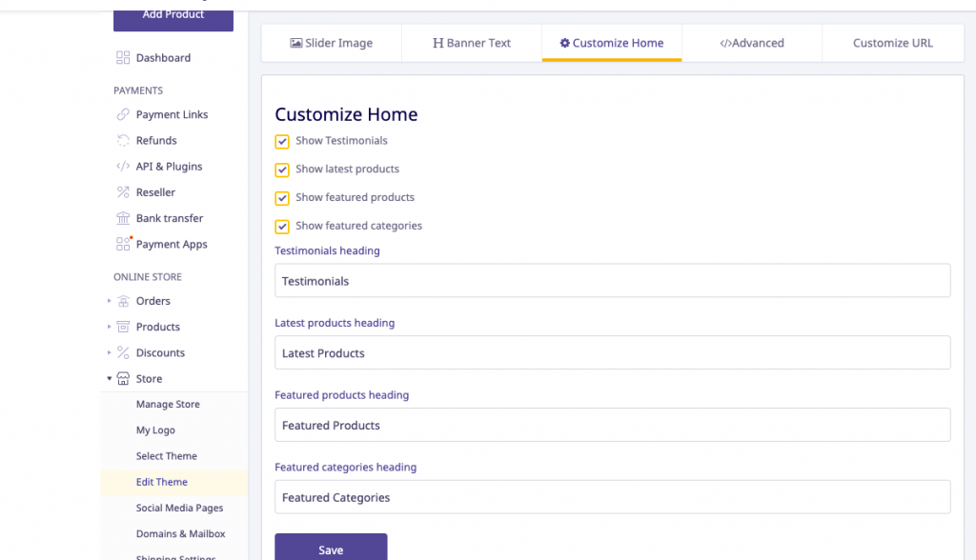Click the Payment Links chain icon
The width and height of the screenshot is (976, 560).
click(123, 114)
